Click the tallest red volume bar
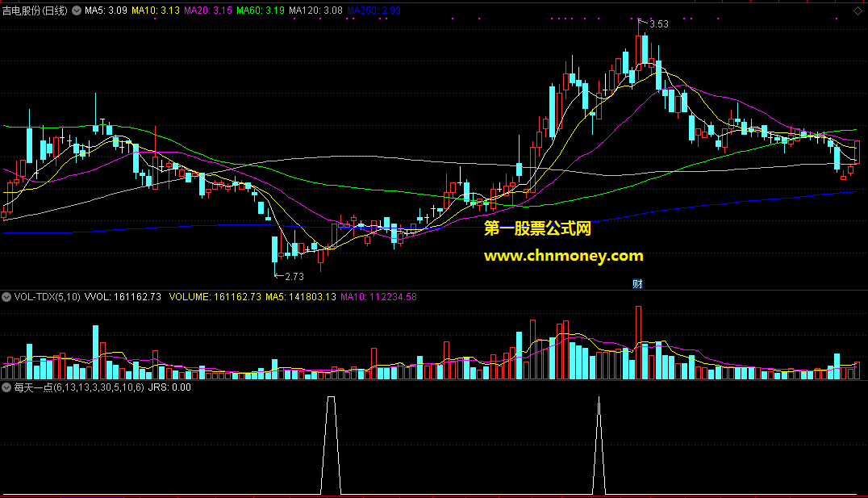This screenshot has width=868, height=498. click(x=638, y=342)
